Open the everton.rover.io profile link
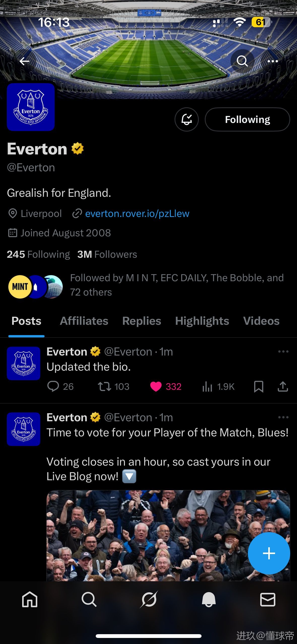297x644 pixels. (x=137, y=214)
